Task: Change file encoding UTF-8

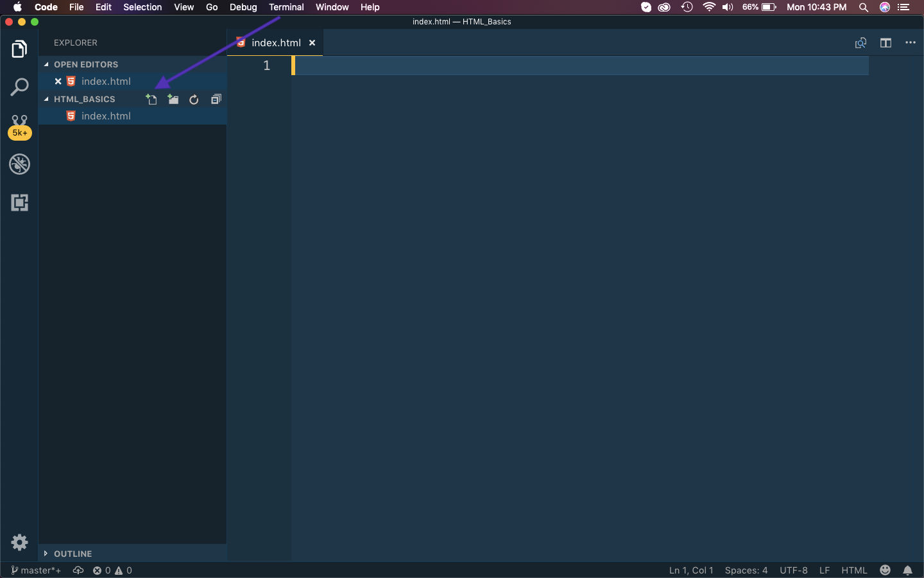Action: click(x=794, y=570)
